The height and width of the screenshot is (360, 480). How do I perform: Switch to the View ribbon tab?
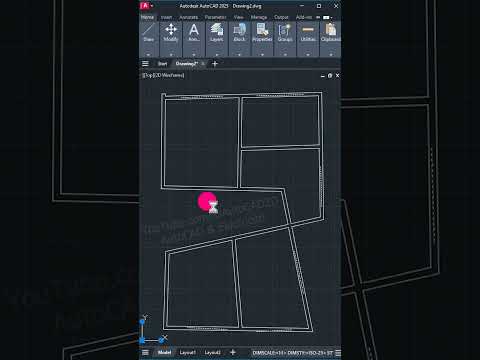(238, 17)
